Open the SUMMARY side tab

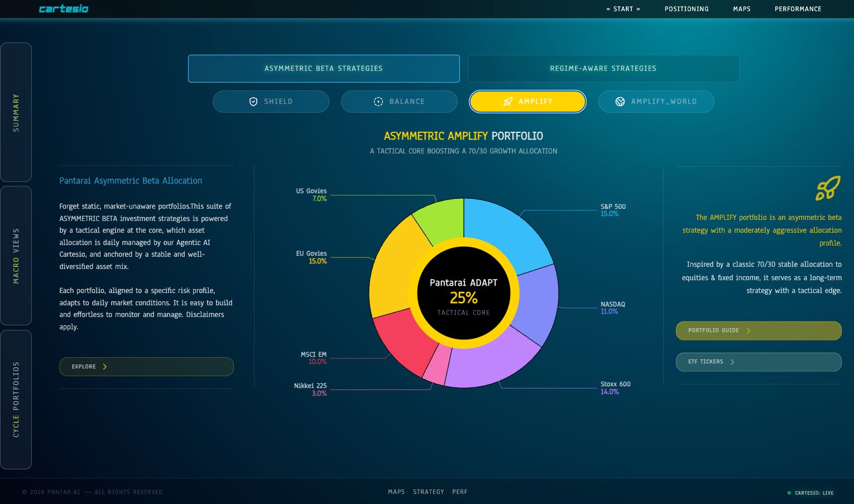[x=16, y=112]
